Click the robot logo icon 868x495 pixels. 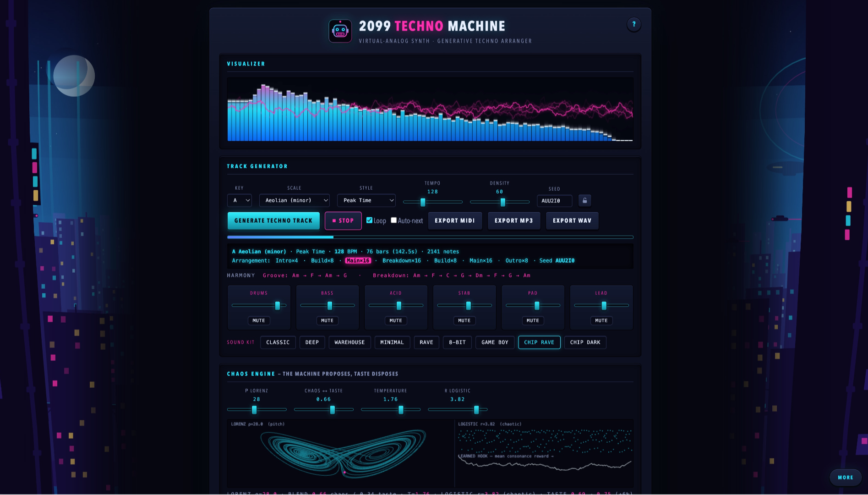click(x=340, y=31)
